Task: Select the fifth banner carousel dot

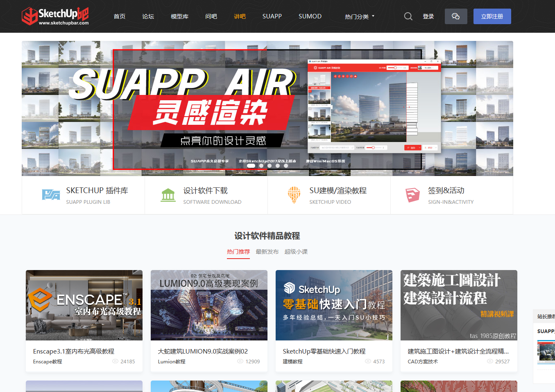Action: coord(286,166)
